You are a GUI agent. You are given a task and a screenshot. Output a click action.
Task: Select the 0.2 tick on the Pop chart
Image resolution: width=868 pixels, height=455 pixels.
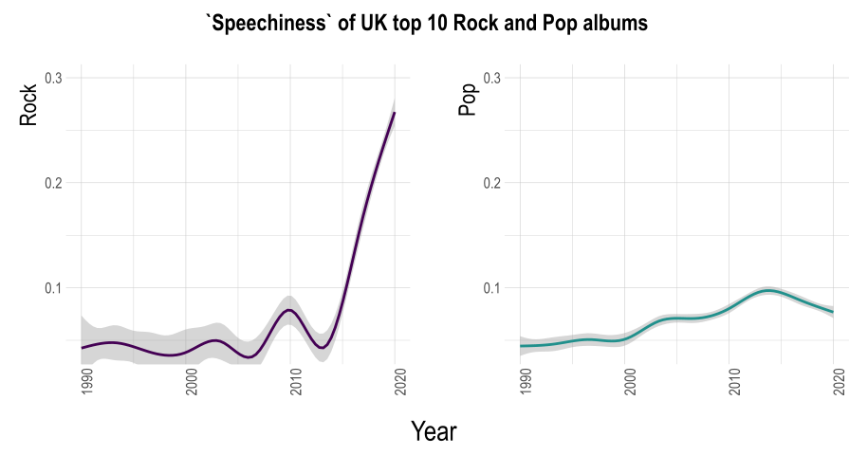point(492,183)
